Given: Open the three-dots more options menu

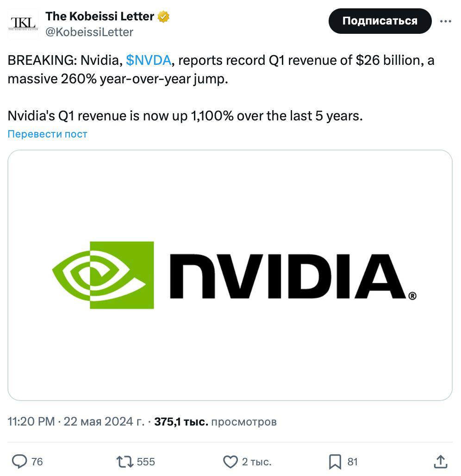Looking at the screenshot, I should pyautogui.click(x=445, y=21).
